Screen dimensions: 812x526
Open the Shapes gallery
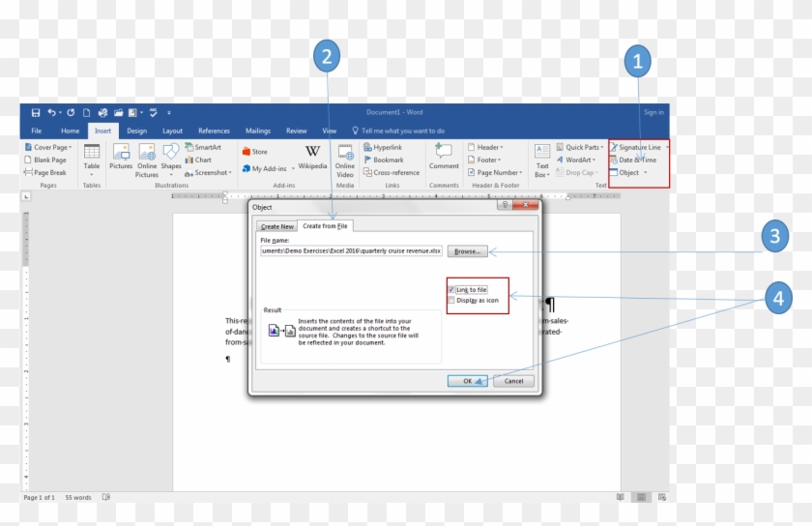[x=171, y=160]
